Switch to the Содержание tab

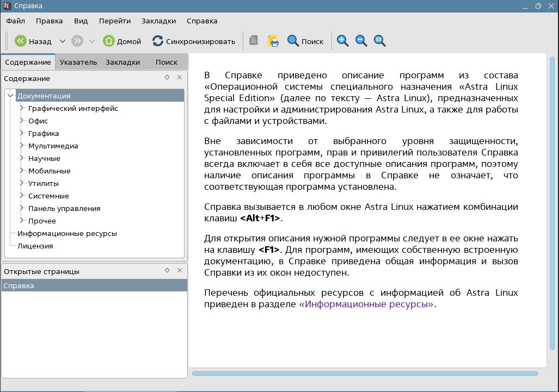[x=28, y=62]
